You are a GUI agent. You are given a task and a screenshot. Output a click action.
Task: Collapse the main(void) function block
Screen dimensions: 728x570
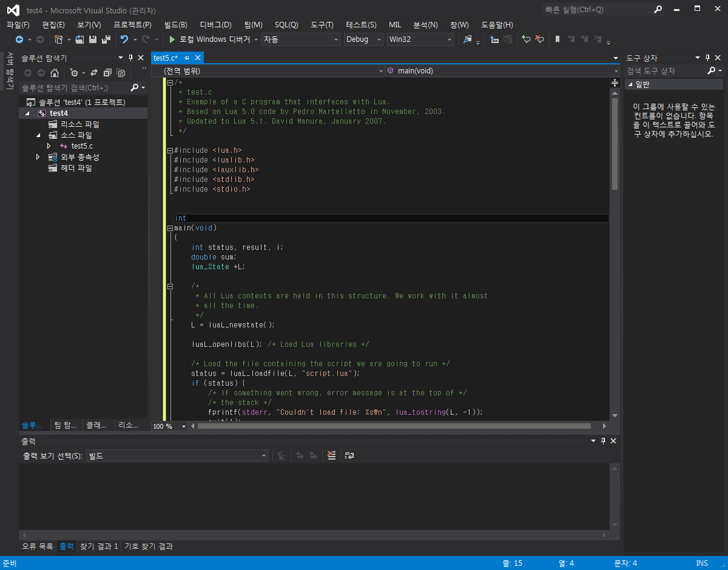click(x=170, y=228)
